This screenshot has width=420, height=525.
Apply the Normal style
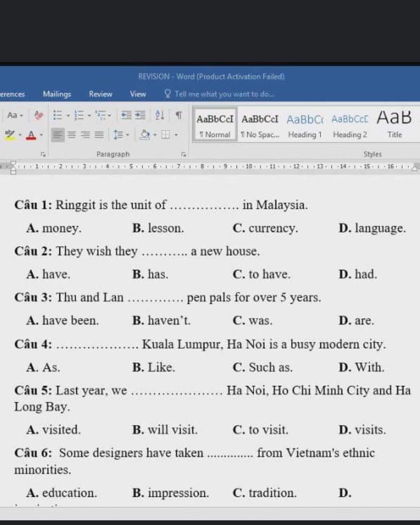215,125
